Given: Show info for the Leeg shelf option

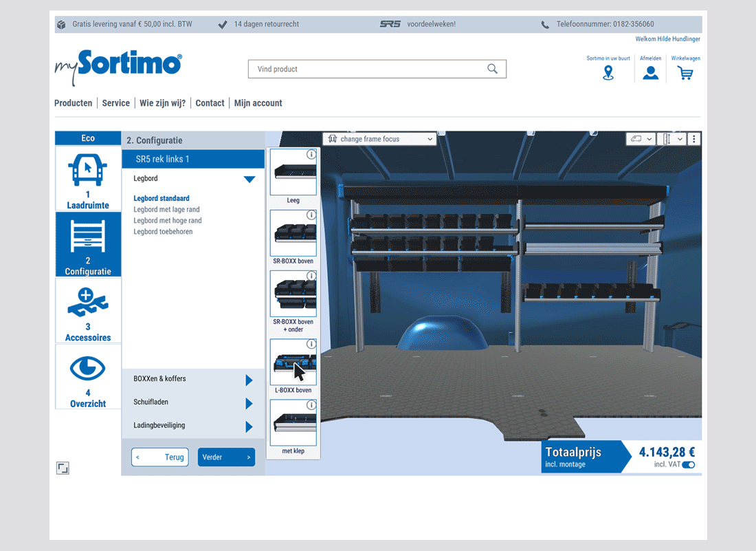Looking at the screenshot, I should click(x=311, y=154).
